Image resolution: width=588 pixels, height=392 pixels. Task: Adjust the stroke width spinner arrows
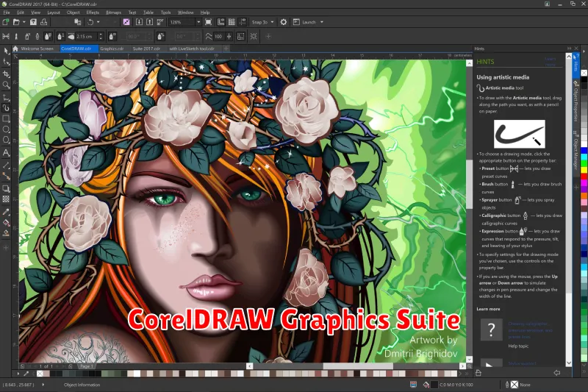coord(101,36)
